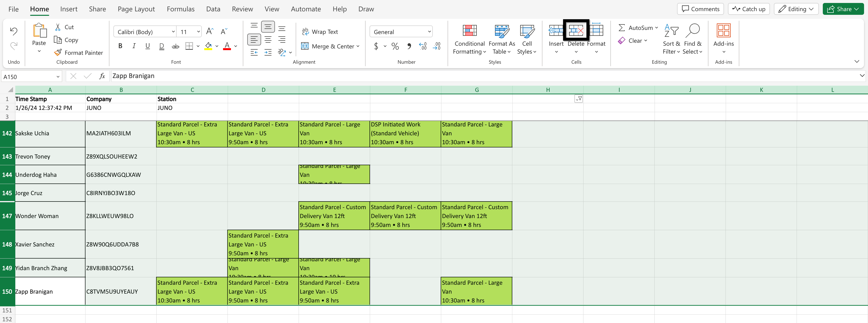Open the Page Layout tab

tap(136, 9)
